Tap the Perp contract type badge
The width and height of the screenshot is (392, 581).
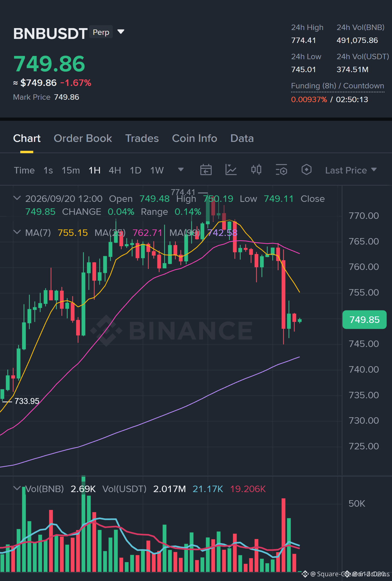101,32
